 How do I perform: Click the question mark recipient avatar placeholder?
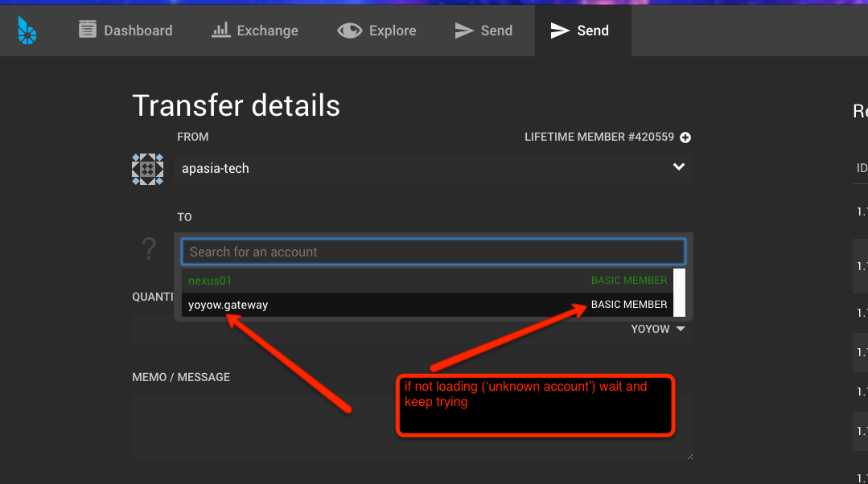click(x=148, y=248)
